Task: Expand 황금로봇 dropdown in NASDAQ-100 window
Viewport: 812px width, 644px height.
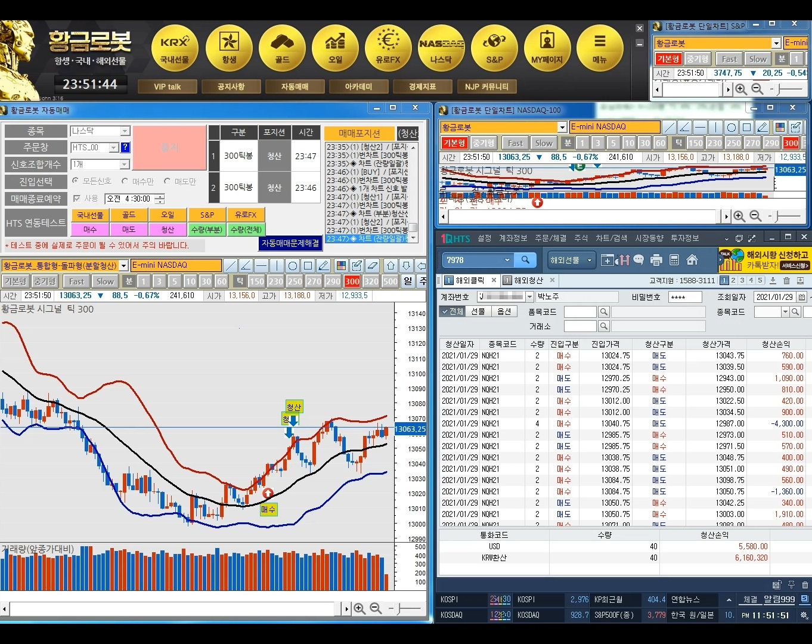Action: pyautogui.click(x=562, y=127)
